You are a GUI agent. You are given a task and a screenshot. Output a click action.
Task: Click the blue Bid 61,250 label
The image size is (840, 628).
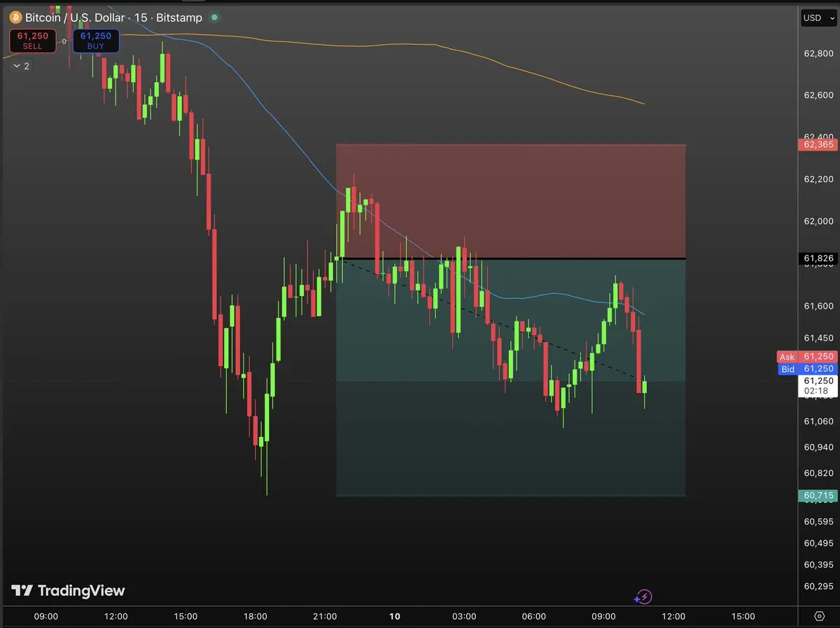(808, 369)
